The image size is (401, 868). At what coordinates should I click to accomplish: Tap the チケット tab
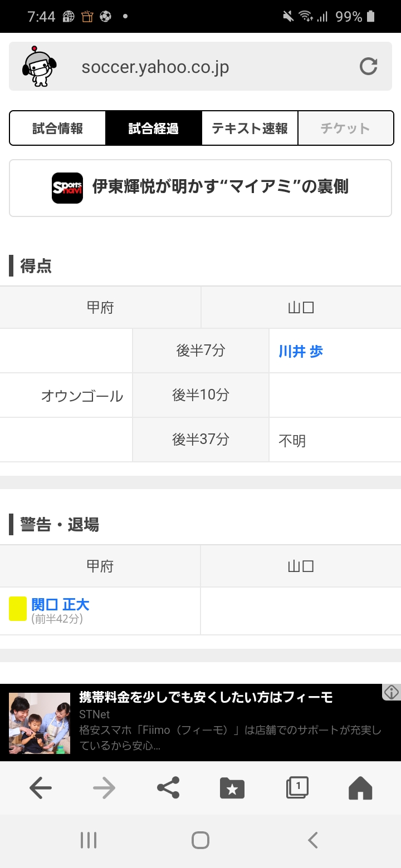click(x=345, y=129)
